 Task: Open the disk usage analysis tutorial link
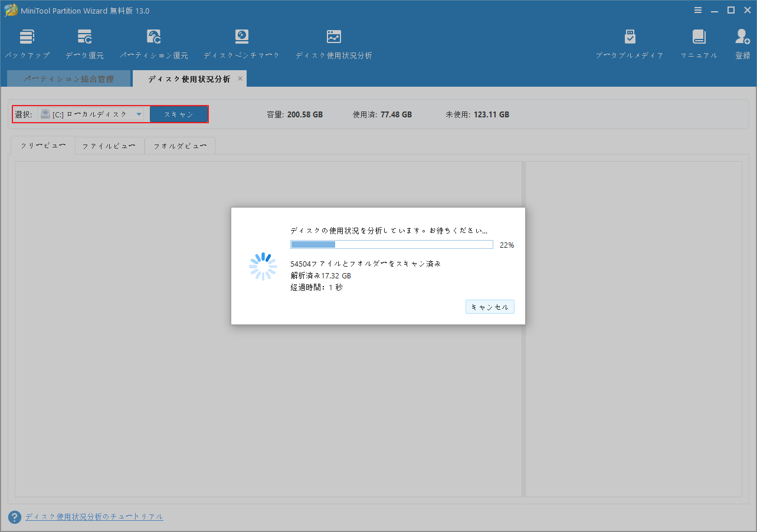(93, 516)
